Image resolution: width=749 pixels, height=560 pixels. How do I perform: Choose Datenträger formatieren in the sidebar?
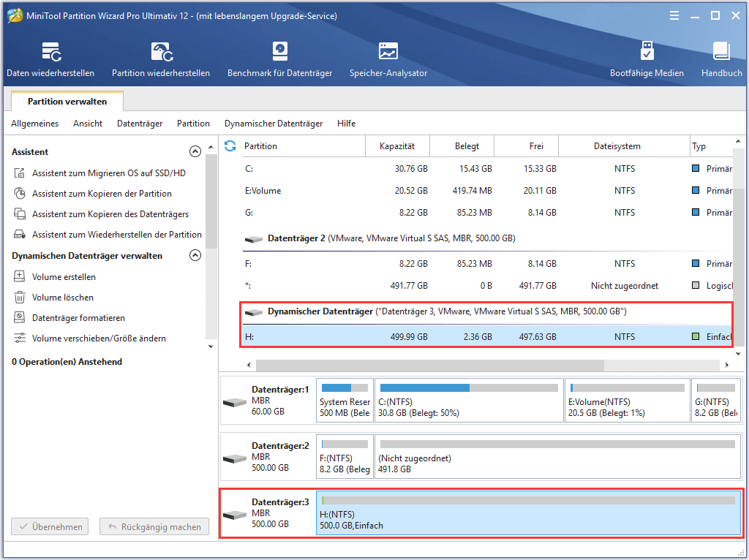[78, 317]
